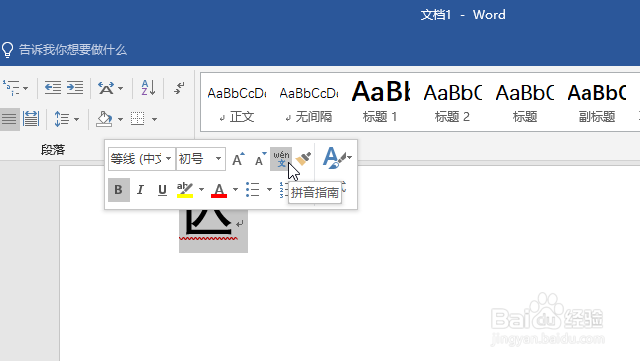Grow font size in mini toolbar
640x361 pixels.
point(238,159)
